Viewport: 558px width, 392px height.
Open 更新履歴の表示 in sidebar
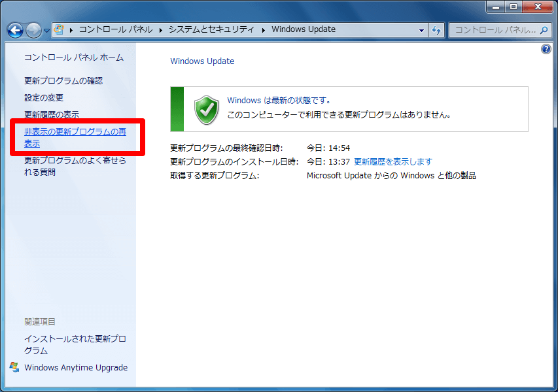click(x=52, y=114)
